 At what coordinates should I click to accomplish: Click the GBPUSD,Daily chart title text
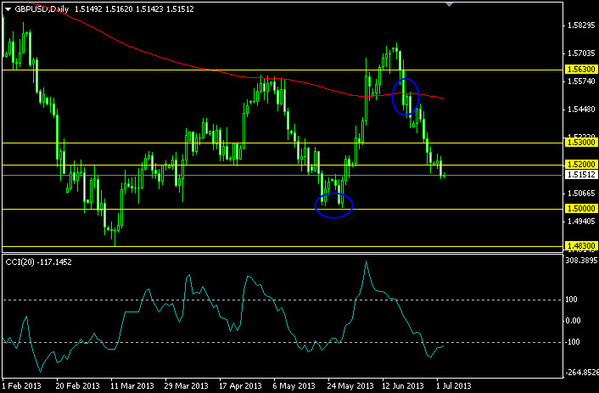click(x=41, y=9)
